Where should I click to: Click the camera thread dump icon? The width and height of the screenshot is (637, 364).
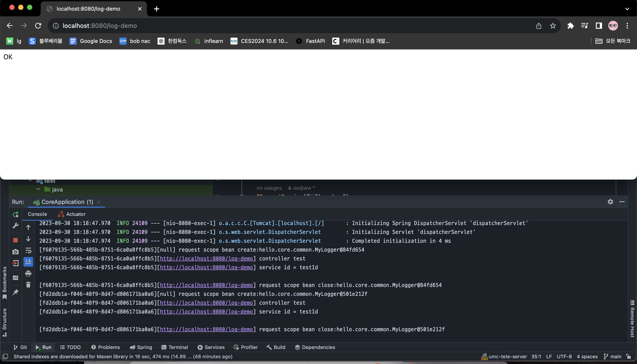(15, 252)
